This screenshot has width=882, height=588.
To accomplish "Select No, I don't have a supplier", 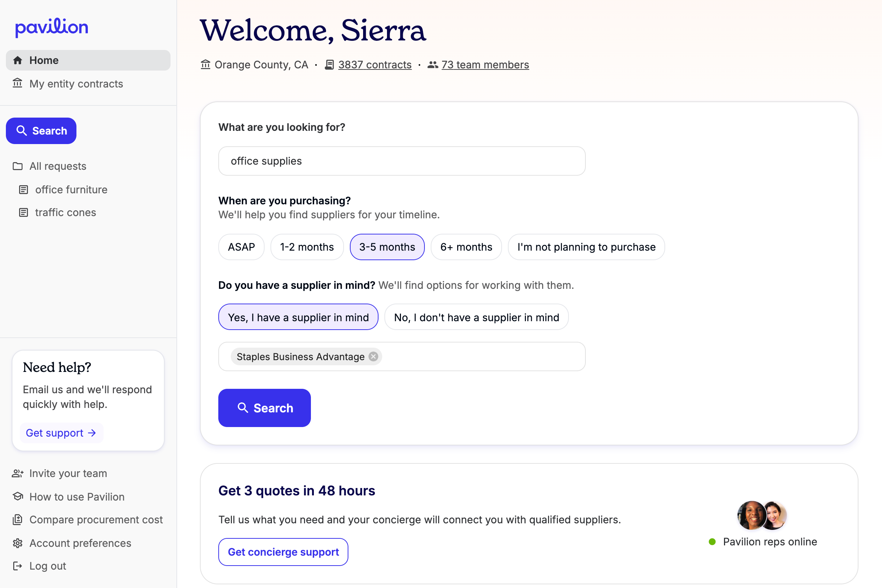I will click(476, 317).
